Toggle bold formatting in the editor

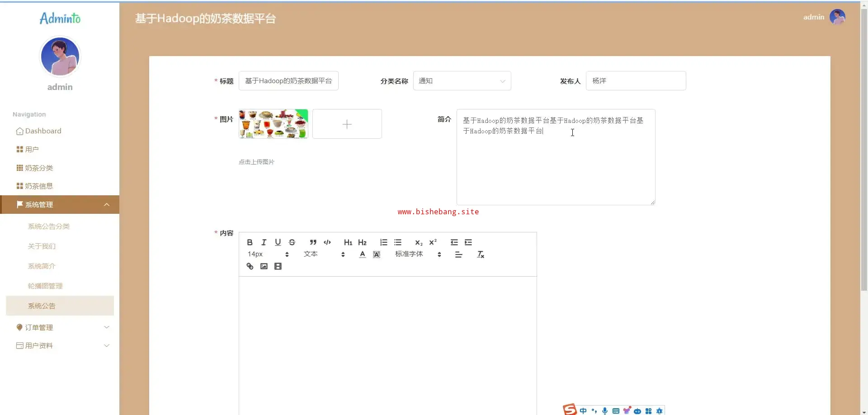pyautogui.click(x=250, y=242)
